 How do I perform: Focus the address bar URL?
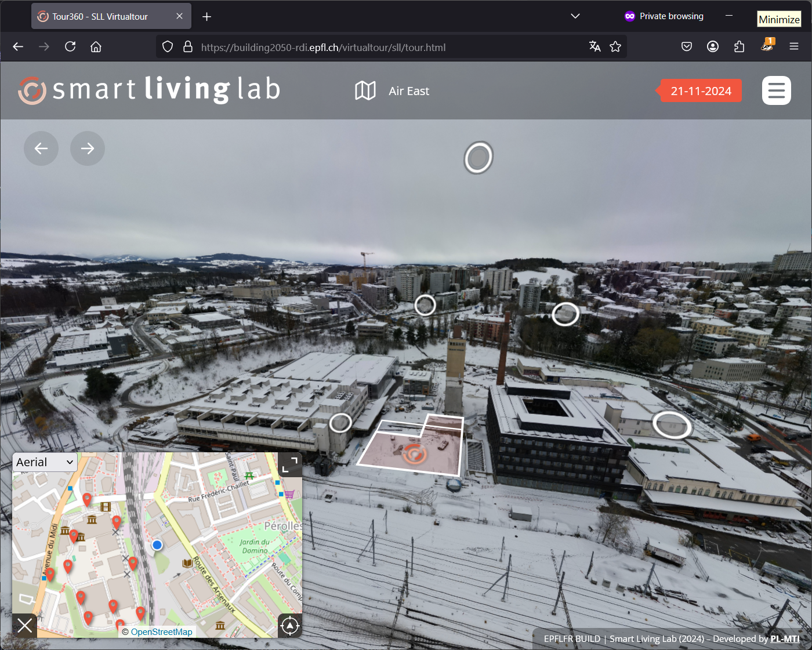coord(323,48)
